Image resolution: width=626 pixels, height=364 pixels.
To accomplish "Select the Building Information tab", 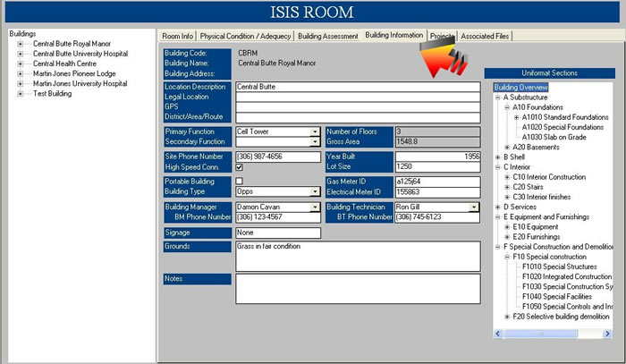I will pos(393,35).
